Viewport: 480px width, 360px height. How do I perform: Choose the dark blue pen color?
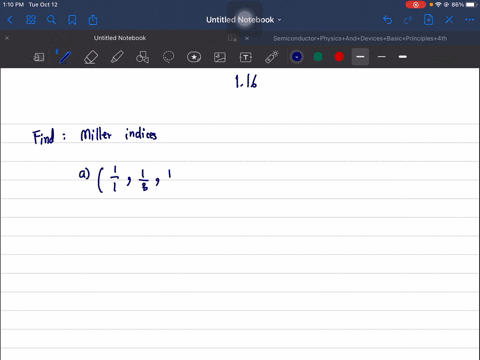click(297, 57)
